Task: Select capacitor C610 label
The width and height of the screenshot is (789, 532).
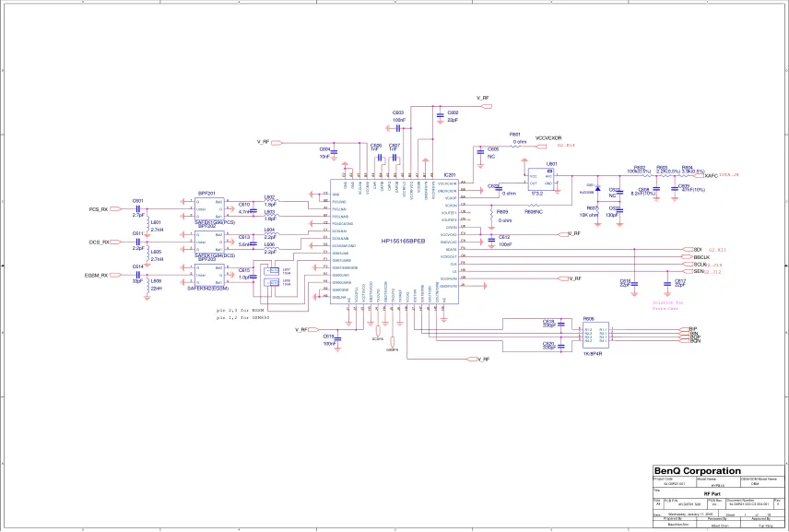Action: pos(244,205)
